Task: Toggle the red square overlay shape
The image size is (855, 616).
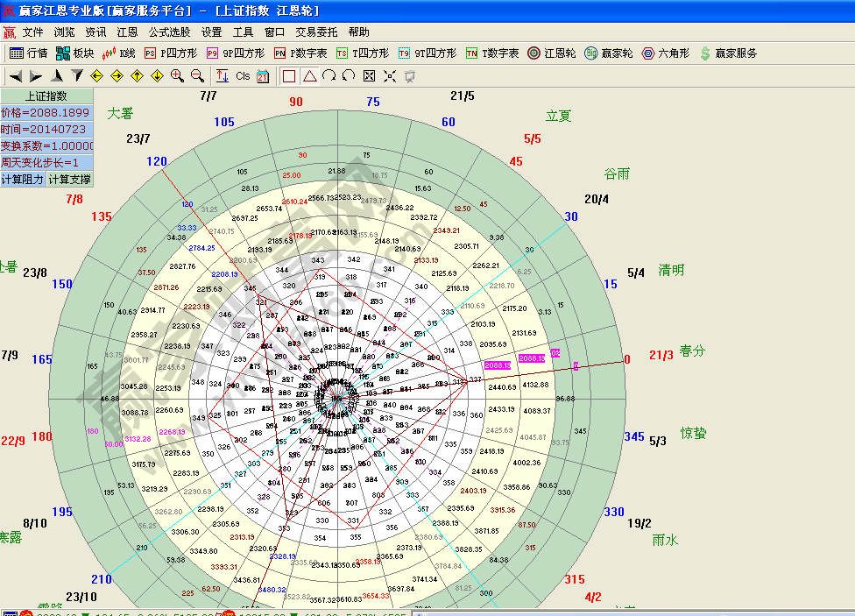Action: [x=289, y=76]
